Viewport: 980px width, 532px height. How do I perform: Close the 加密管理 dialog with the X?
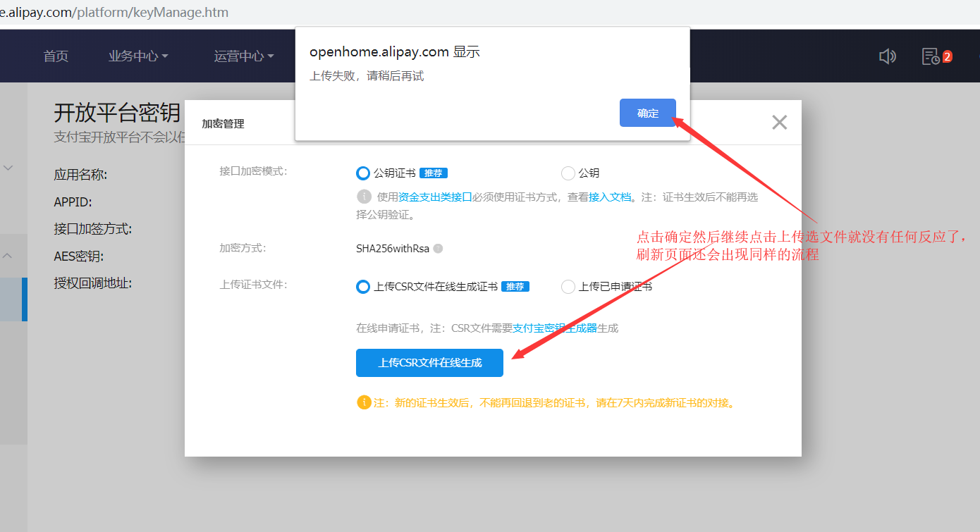(x=779, y=123)
